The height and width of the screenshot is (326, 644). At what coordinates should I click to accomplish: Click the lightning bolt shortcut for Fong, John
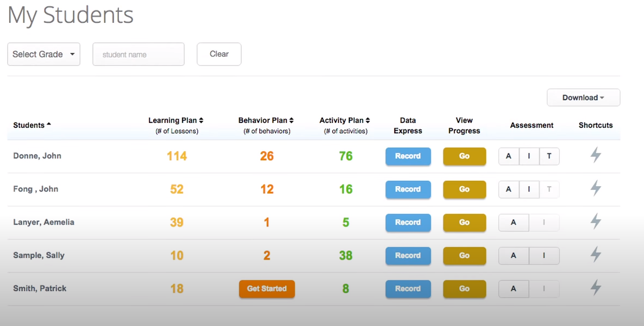[596, 189]
